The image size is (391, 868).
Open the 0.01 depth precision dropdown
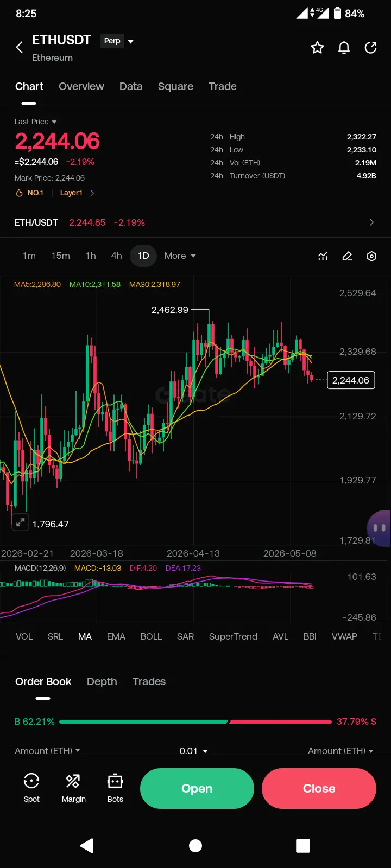(194, 751)
